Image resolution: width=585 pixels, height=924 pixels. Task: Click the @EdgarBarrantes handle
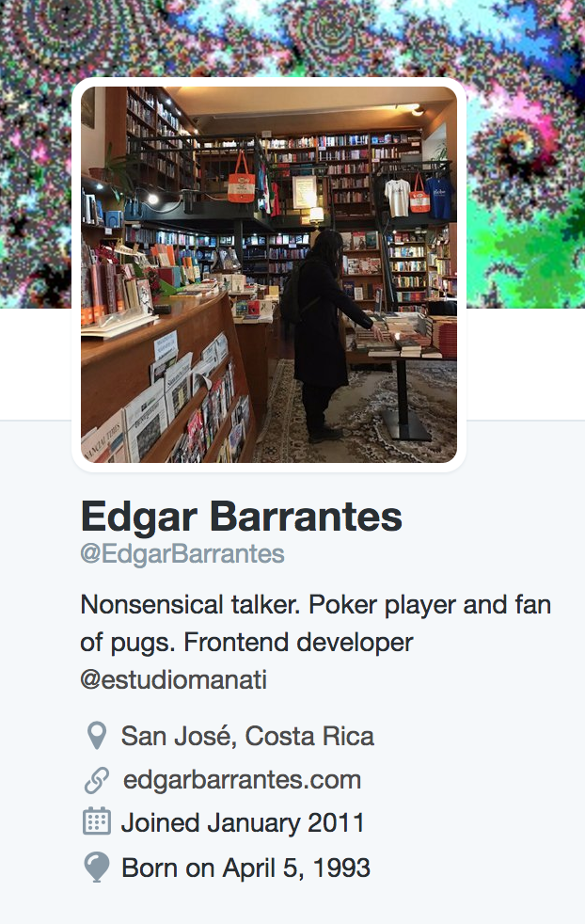coord(182,554)
